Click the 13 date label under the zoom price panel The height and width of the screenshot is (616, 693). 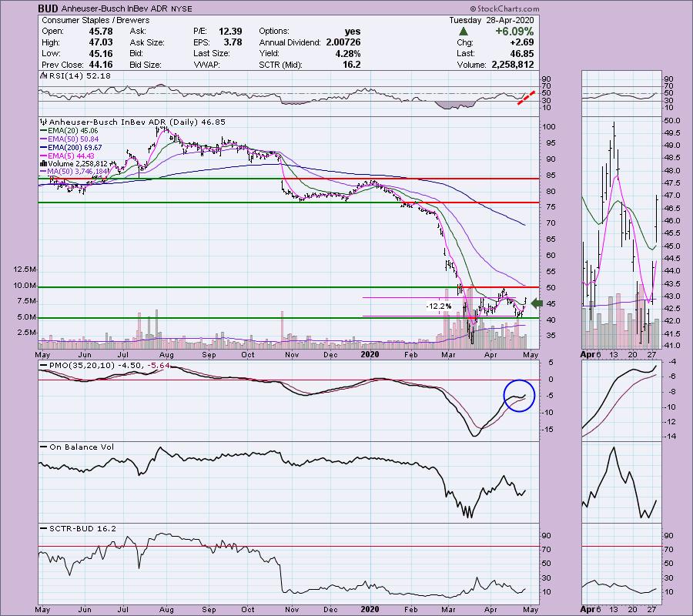614,354
